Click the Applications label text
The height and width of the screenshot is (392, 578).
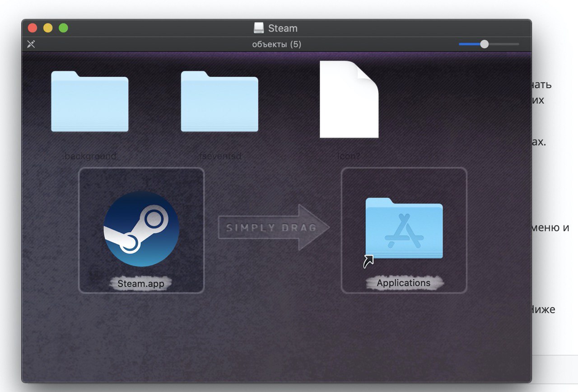404,283
